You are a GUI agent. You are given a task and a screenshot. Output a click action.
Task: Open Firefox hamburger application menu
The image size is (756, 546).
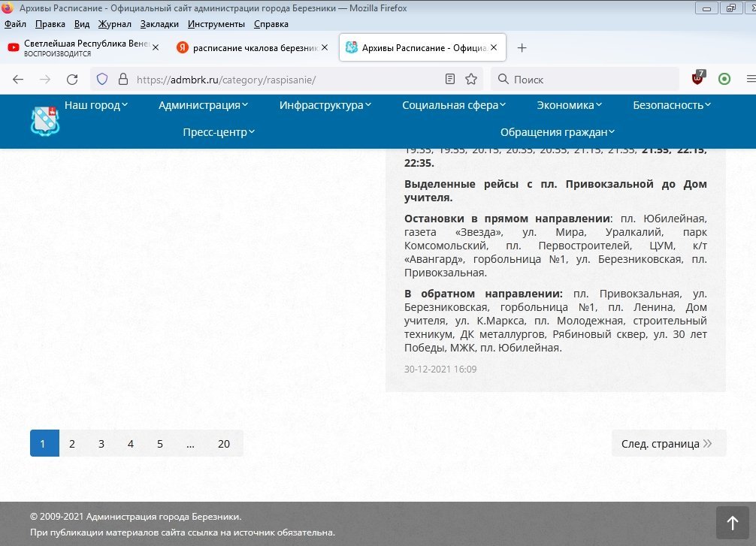pos(750,79)
